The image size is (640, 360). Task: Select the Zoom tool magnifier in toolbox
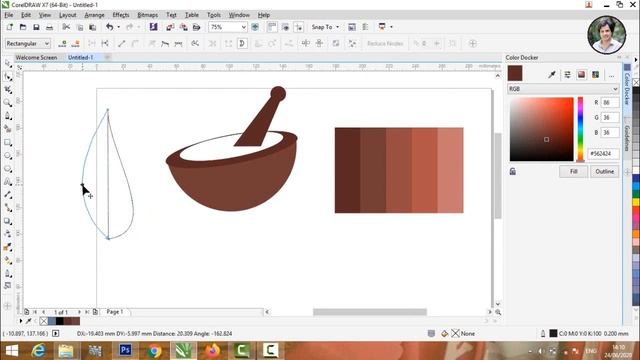click(x=8, y=102)
